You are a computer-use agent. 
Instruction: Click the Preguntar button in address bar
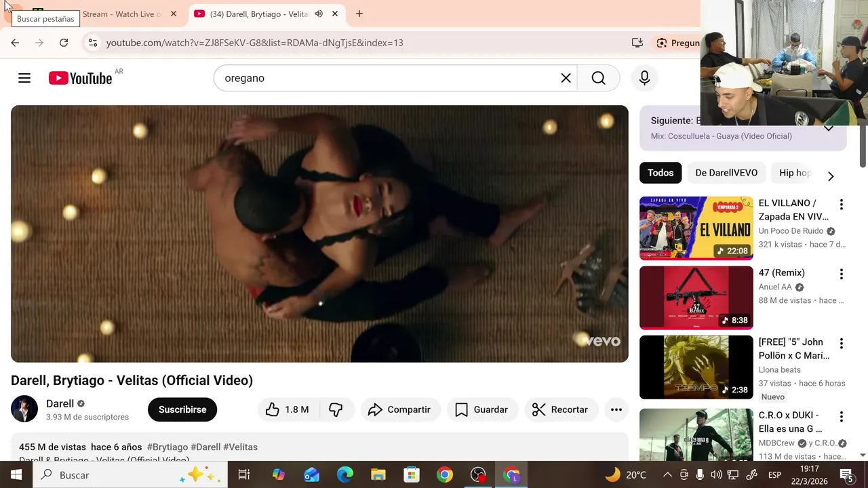click(676, 43)
